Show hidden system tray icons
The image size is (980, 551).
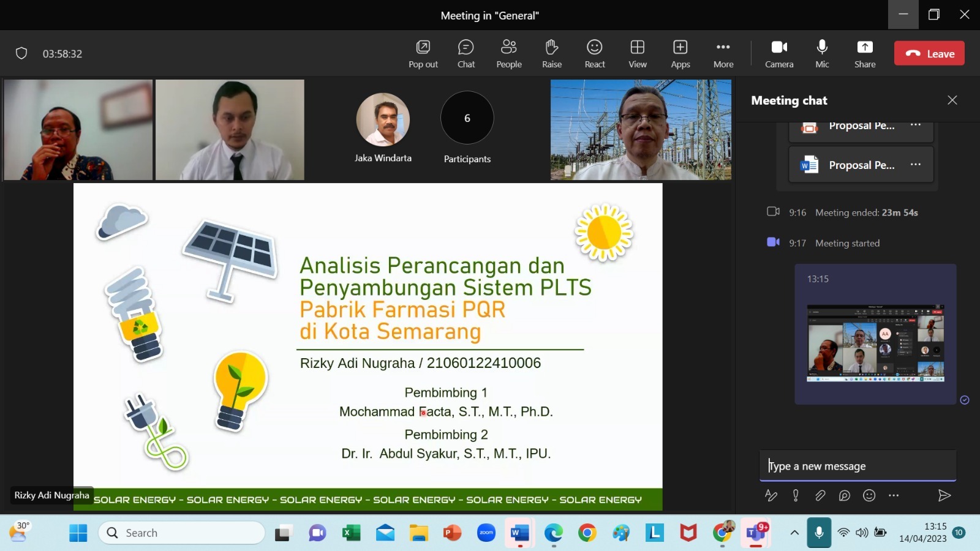(794, 533)
